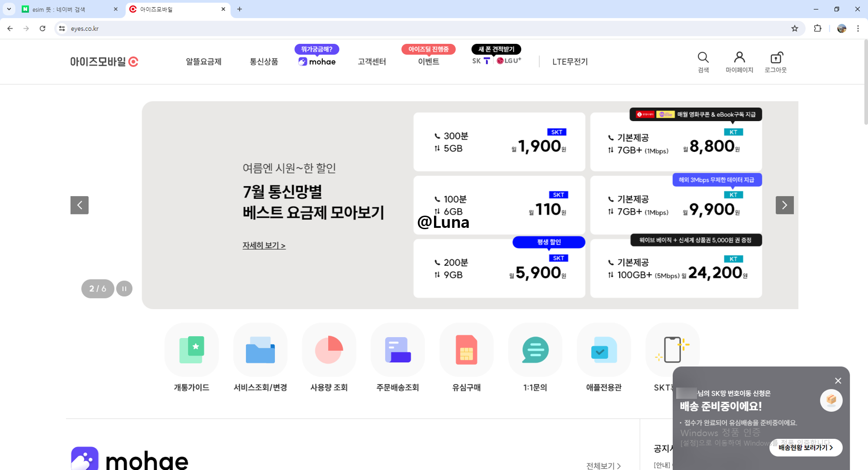Open 마이페이지 user icon
The image size is (868, 470).
click(739, 62)
